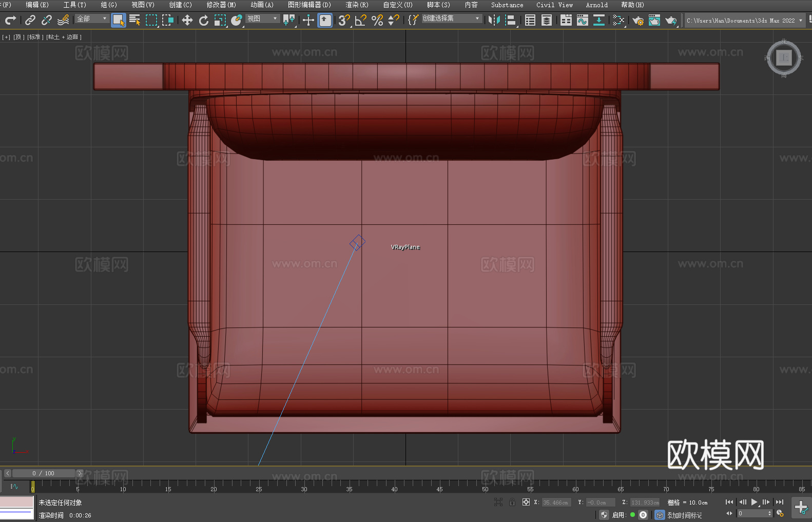812x522 pixels.
Task: Open Select by Name list icon
Action: 135,20
